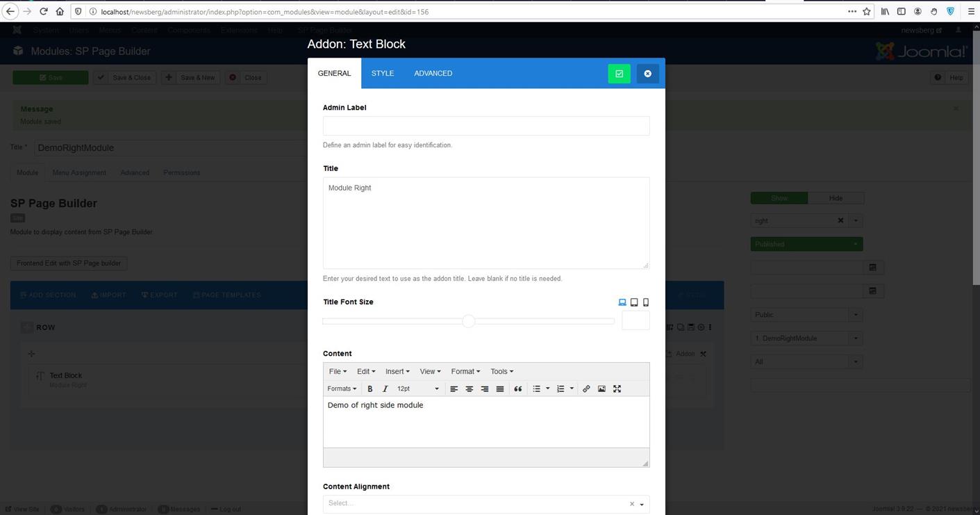This screenshot has height=515, width=980.
Task: Justify the content text
Action: (x=499, y=389)
